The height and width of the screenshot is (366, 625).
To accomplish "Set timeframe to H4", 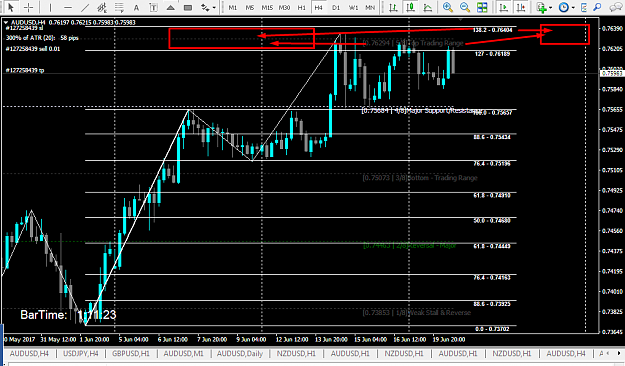I will [x=318, y=8].
